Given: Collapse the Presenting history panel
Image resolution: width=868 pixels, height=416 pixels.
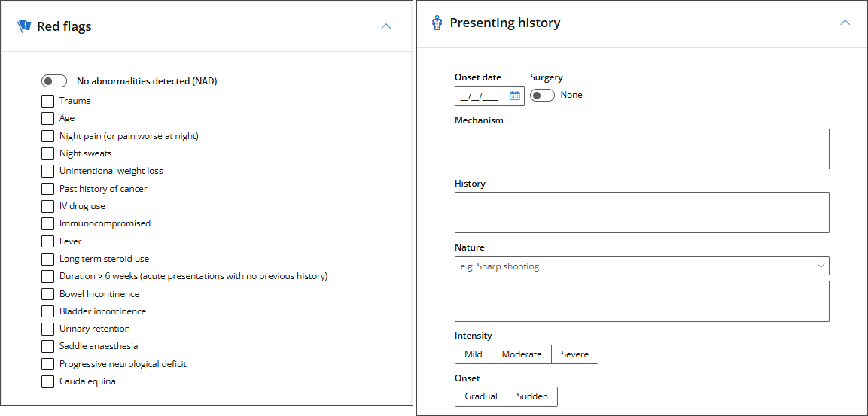Looking at the screenshot, I should tap(845, 23).
